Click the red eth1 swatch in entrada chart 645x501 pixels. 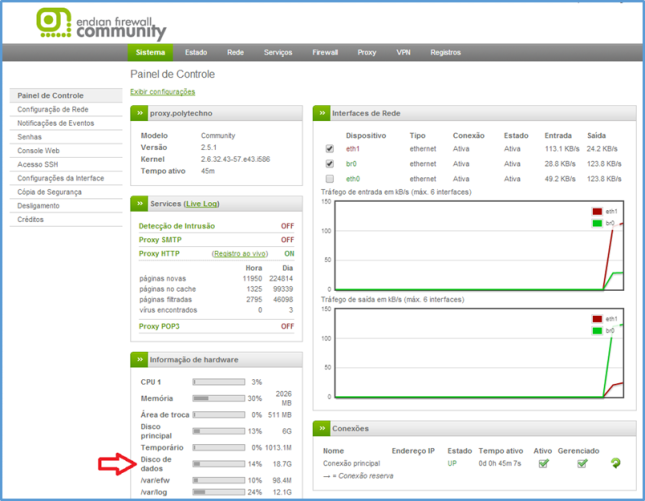[x=597, y=211]
